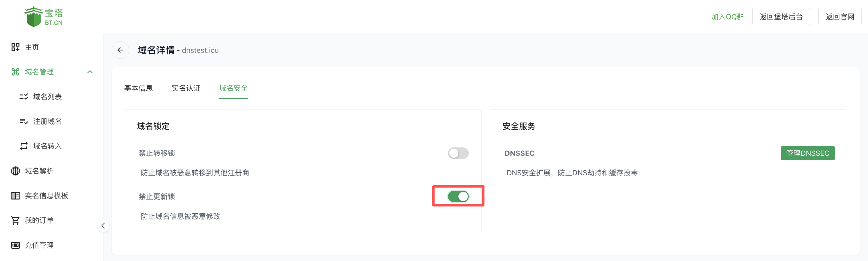Disable the 禁止更新锁 switch
Screen dimensions: 868x261
click(x=458, y=196)
